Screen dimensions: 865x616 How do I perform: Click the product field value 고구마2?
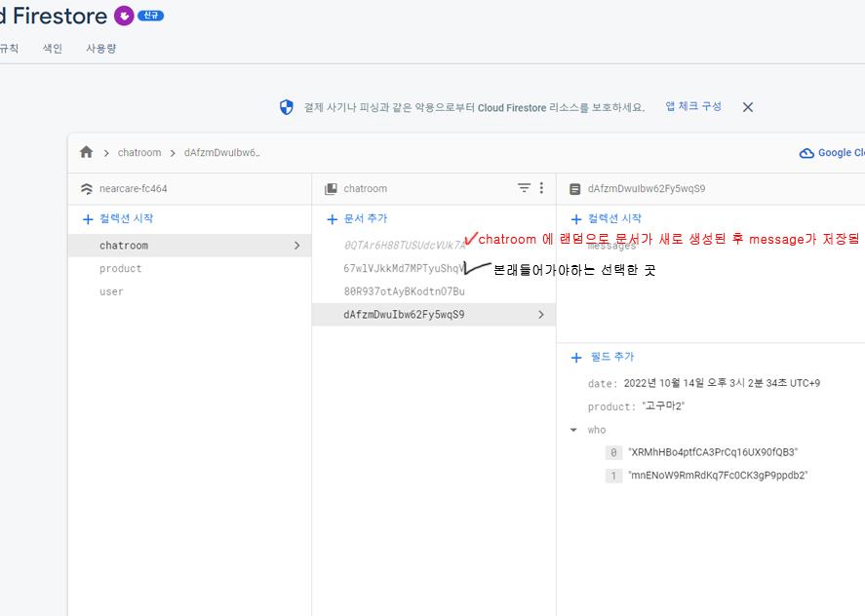[664, 406]
